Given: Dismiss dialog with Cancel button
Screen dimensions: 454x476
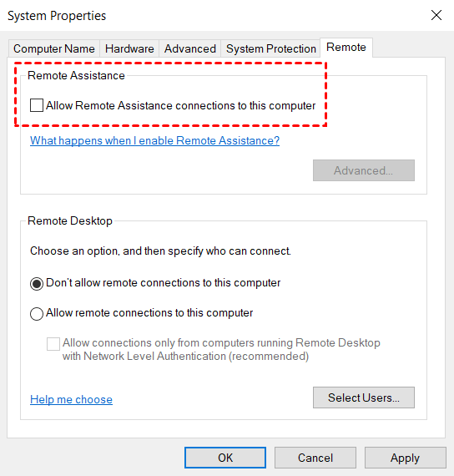Looking at the screenshot, I should (315, 458).
